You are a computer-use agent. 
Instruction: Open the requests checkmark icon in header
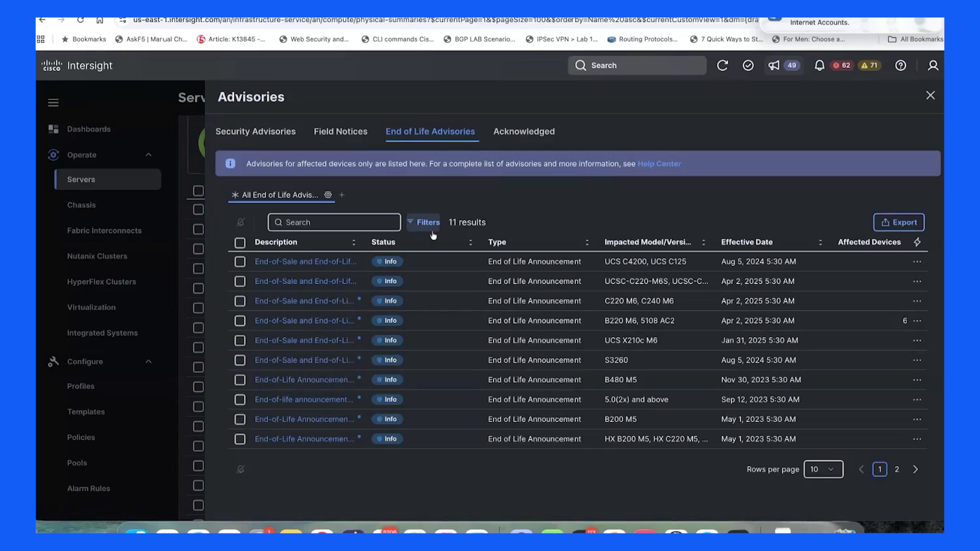(748, 65)
